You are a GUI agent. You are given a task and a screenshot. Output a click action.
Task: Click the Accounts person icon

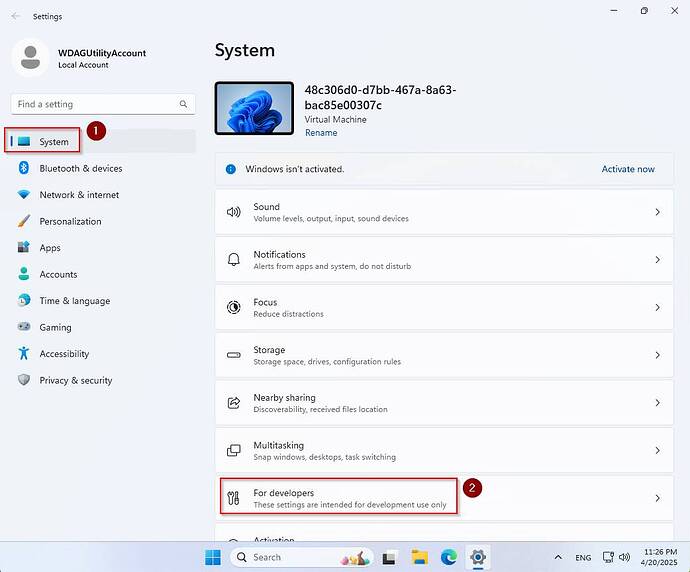tap(24, 274)
